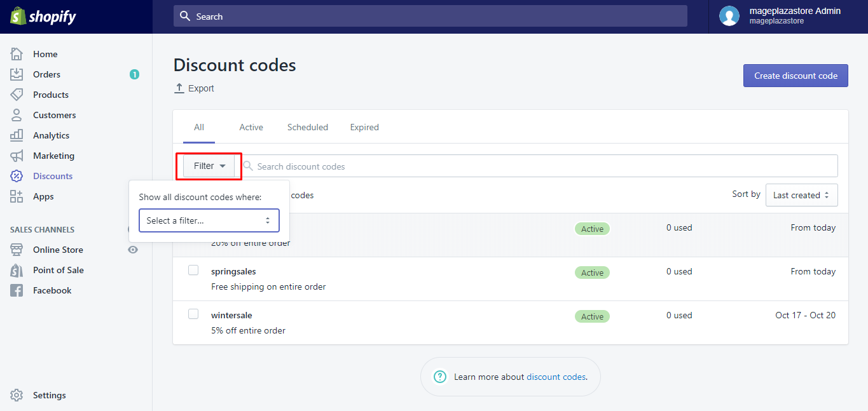View Online Store using eye icon
Image resolution: width=868 pixels, height=411 pixels.
(133, 250)
